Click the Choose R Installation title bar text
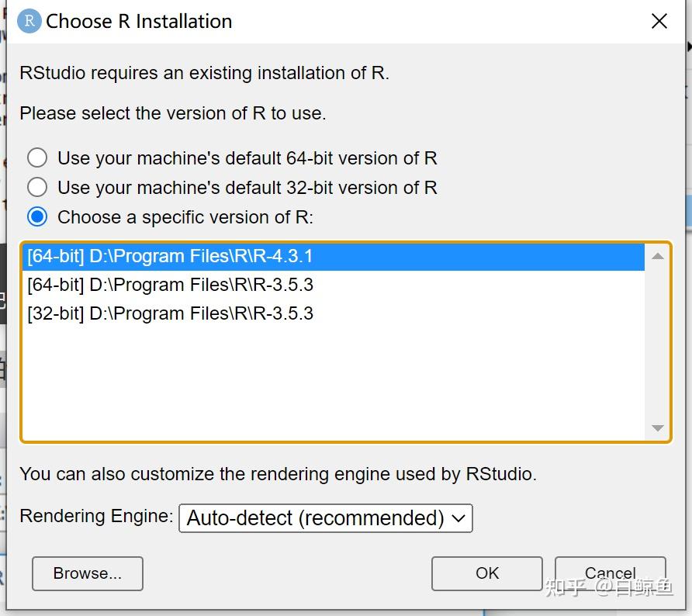Image resolution: width=692 pixels, height=616 pixels. pos(139,21)
